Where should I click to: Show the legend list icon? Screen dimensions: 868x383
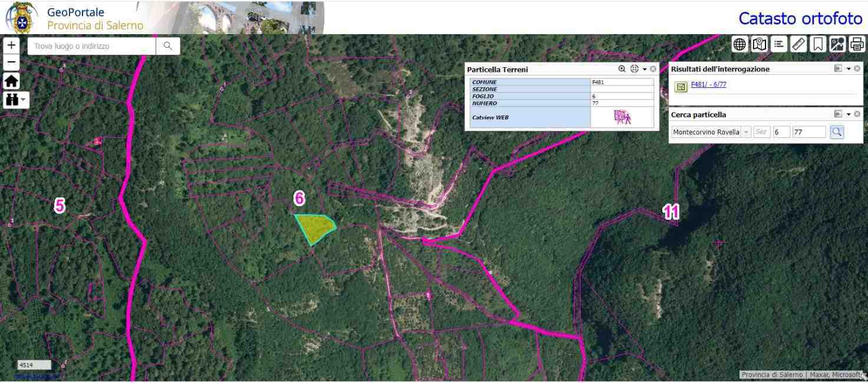[x=779, y=44]
